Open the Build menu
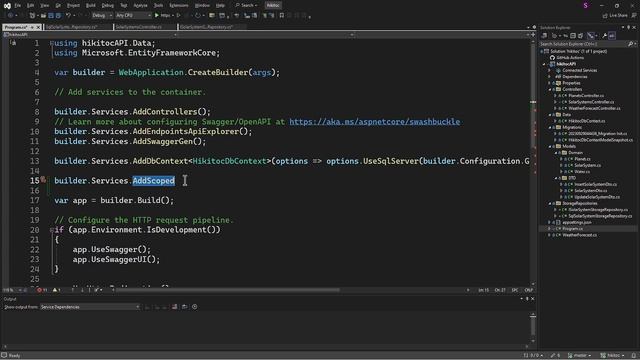The width and height of the screenshot is (640, 360). (91, 6)
